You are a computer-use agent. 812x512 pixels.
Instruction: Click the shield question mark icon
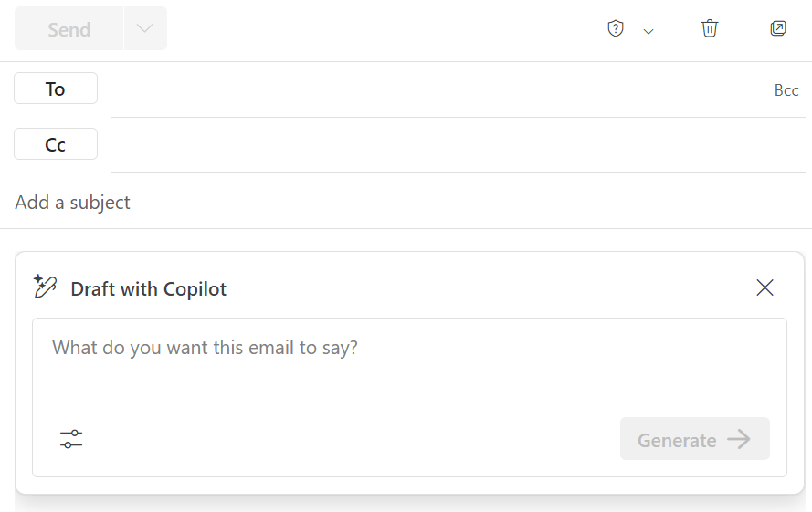tap(616, 29)
